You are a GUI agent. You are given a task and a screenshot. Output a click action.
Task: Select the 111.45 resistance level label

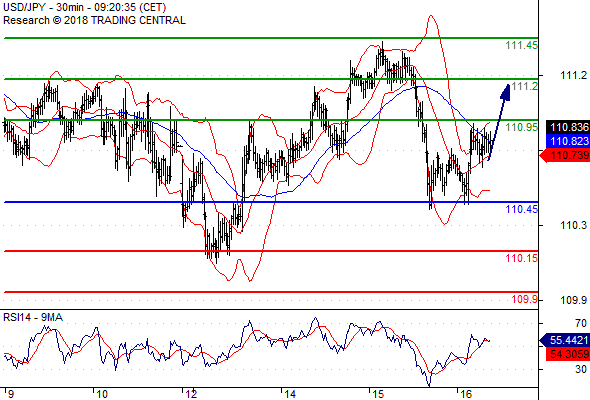pyautogui.click(x=522, y=46)
